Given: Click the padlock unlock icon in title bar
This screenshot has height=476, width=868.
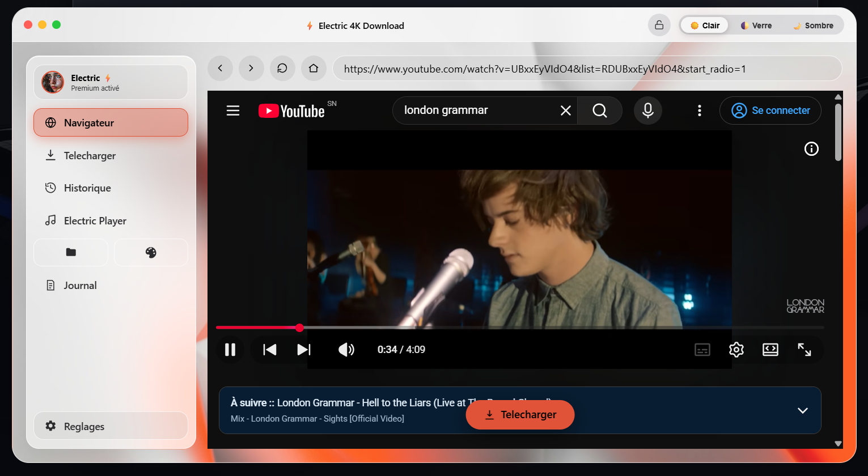Looking at the screenshot, I should click(x=659, y=25).
